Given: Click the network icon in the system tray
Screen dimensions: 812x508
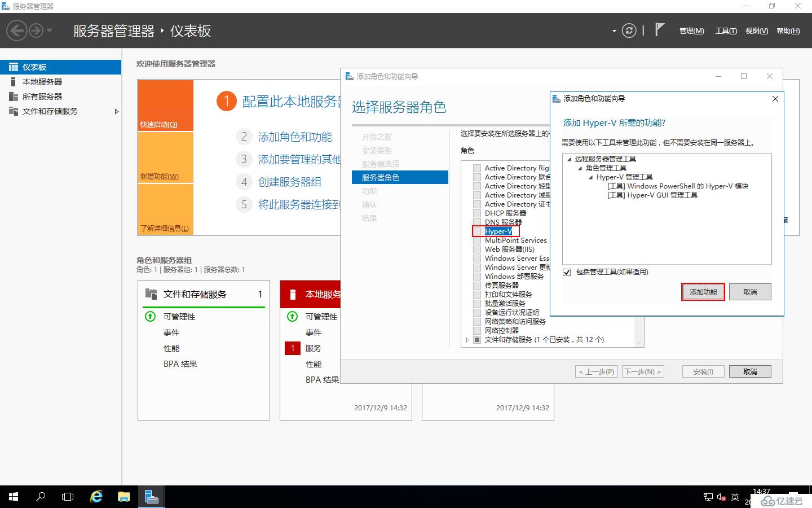Looking at the screenshot, I should click(708, 497).
